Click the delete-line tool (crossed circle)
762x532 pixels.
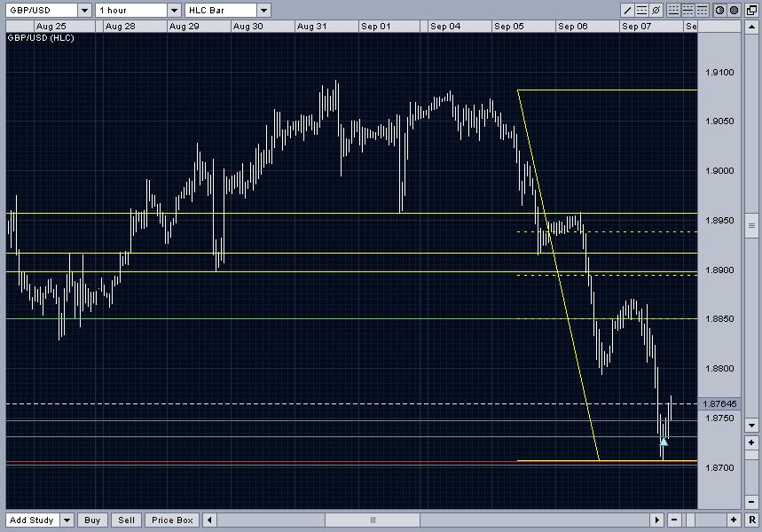point(656,11)
